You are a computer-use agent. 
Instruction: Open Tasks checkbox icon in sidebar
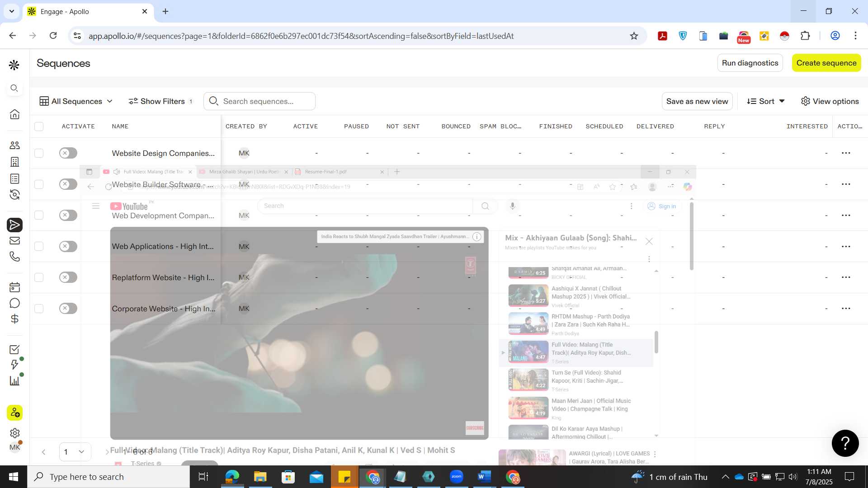[x=14, y=350]
